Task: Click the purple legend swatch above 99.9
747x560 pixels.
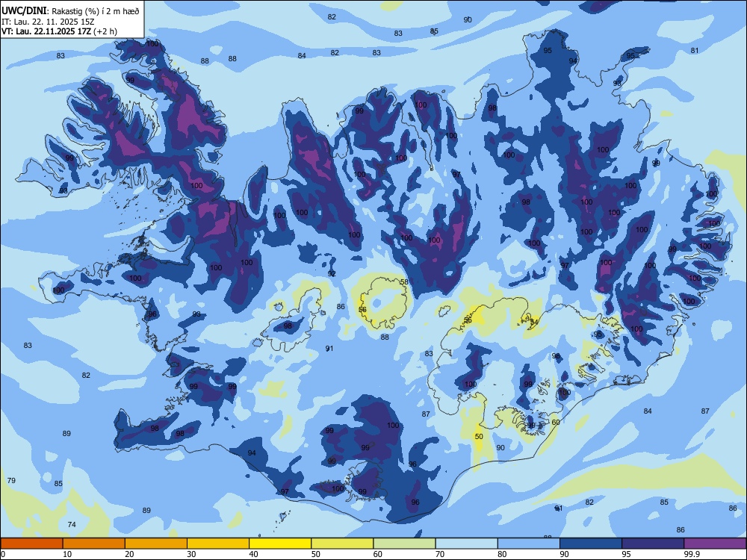Action: pos(715,544)
